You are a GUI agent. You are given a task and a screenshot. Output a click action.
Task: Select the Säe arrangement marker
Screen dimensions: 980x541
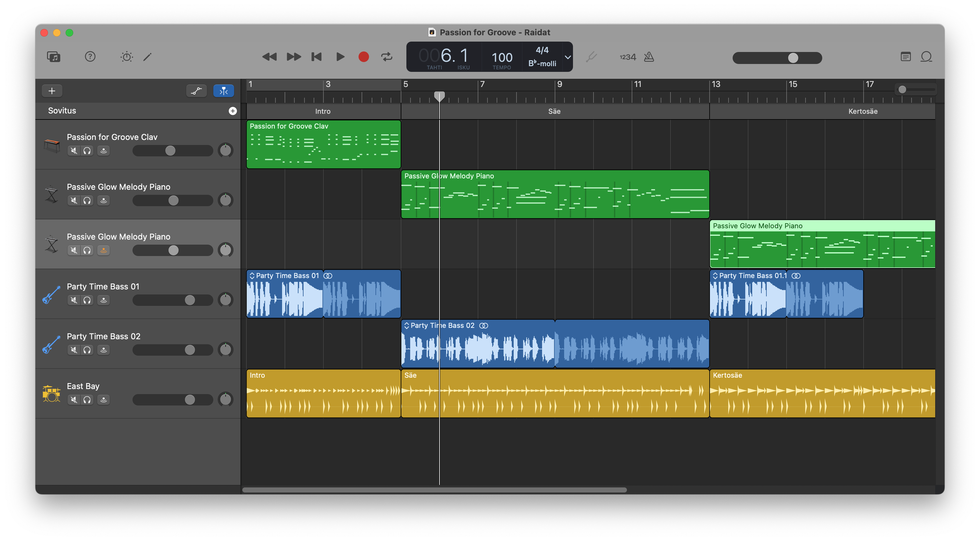554,111
